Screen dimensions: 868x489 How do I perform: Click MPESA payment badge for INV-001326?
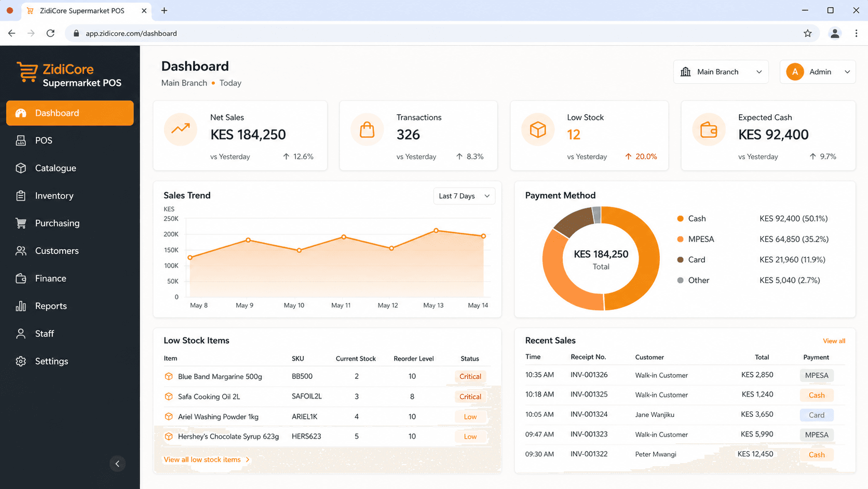pos(816,375)
